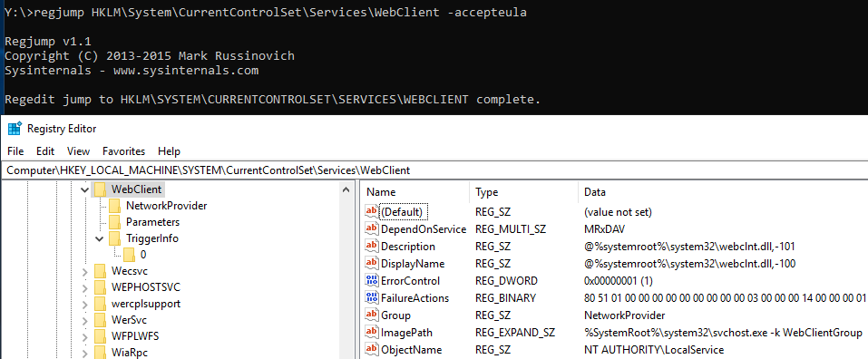Expand the WEPHOSTSVC key
Screen dimensions: 868x359
(84, 287)
